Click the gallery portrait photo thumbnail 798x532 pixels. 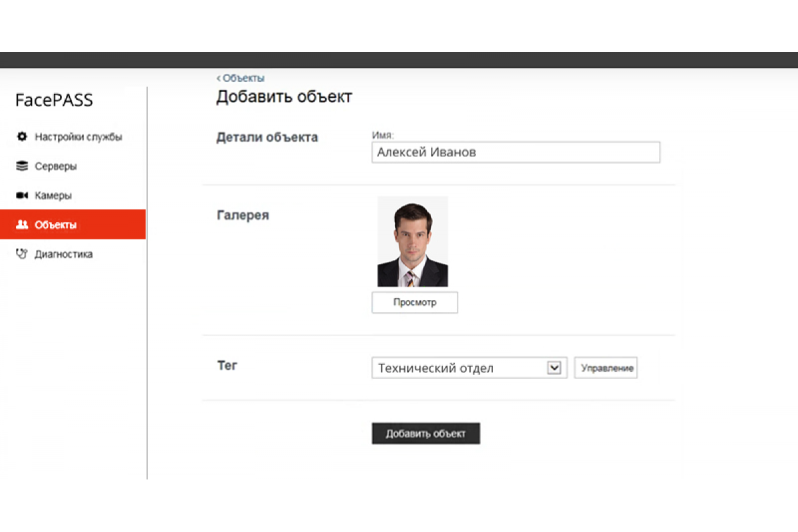412,241
